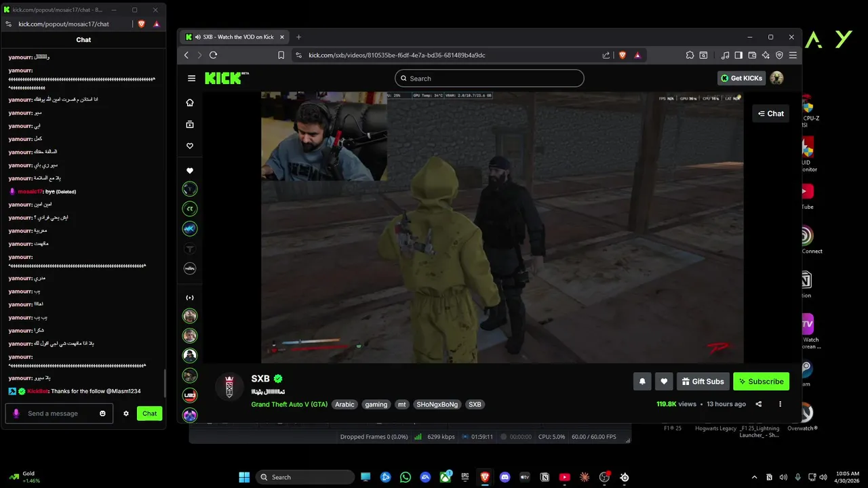
Task: Open the Following outline heart icon in sidebar
Action: pos(190,146)
